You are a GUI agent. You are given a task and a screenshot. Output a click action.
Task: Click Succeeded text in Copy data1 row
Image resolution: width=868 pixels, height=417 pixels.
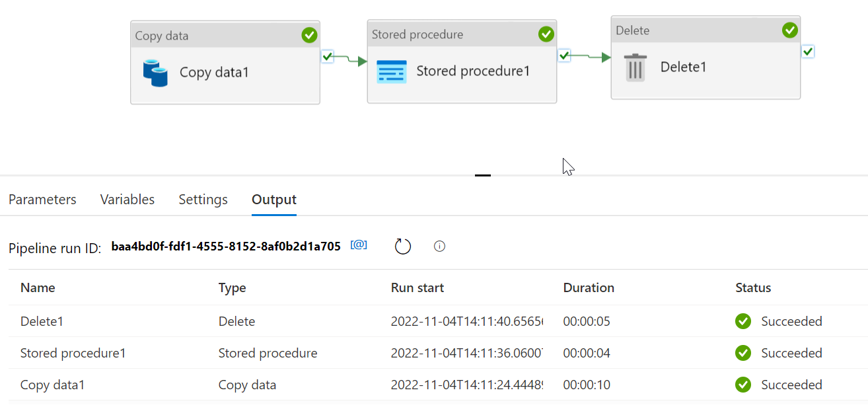click(791, 385)
